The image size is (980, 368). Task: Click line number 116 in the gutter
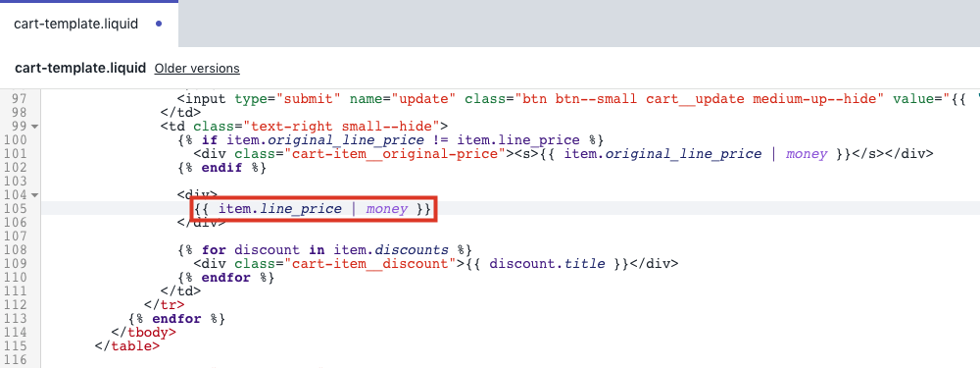pyautogui.click(x=16, y=360)
